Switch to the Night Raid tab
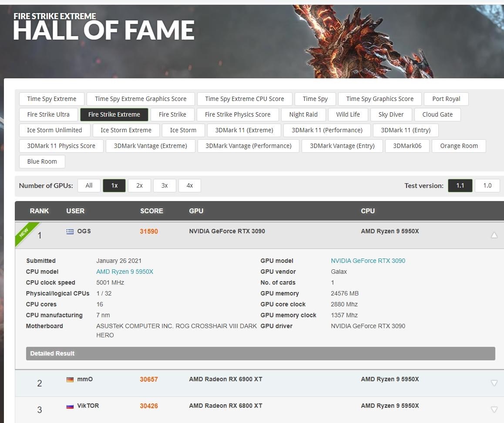Image resolution: width=504 pixels, height=423 pixels. click(x=303, y=115)
